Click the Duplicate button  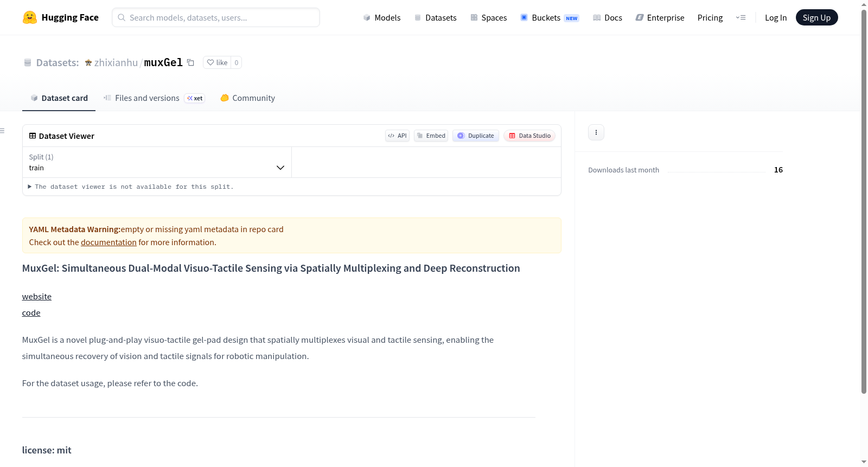tap(476, 136)
